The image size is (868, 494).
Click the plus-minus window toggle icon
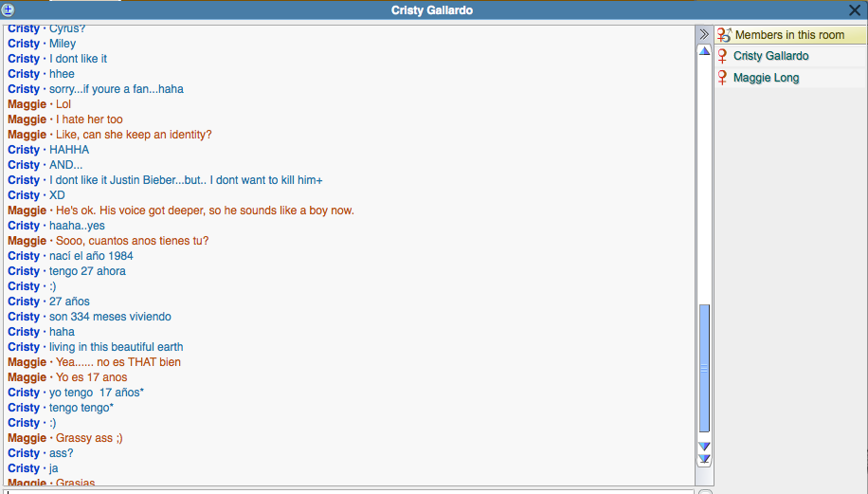tap(9, 9)
